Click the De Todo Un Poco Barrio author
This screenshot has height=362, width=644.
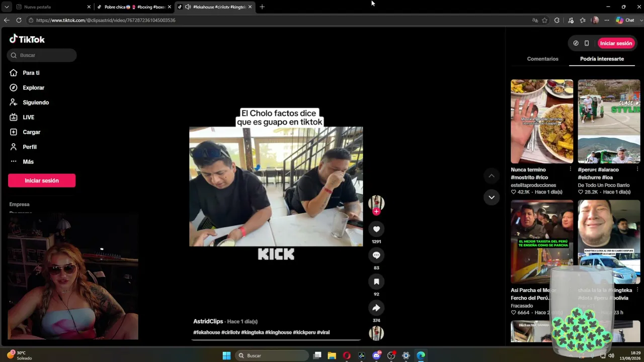(x=604, y=185)
